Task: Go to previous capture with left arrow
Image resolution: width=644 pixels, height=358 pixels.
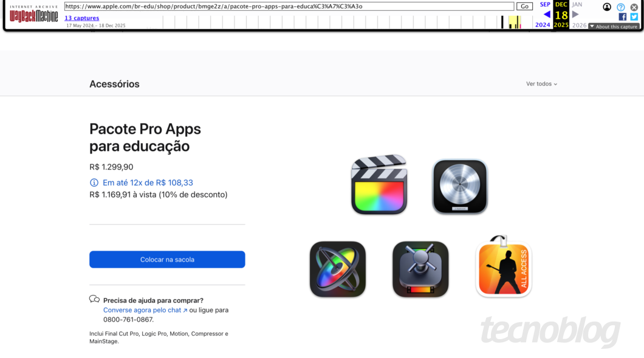Action: (x=547, y=15)
